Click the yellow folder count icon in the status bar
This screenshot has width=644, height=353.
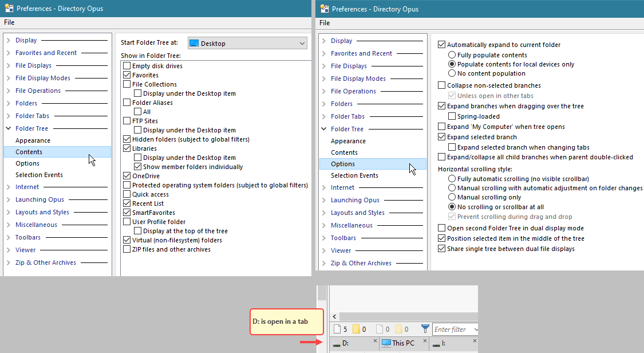356,329
